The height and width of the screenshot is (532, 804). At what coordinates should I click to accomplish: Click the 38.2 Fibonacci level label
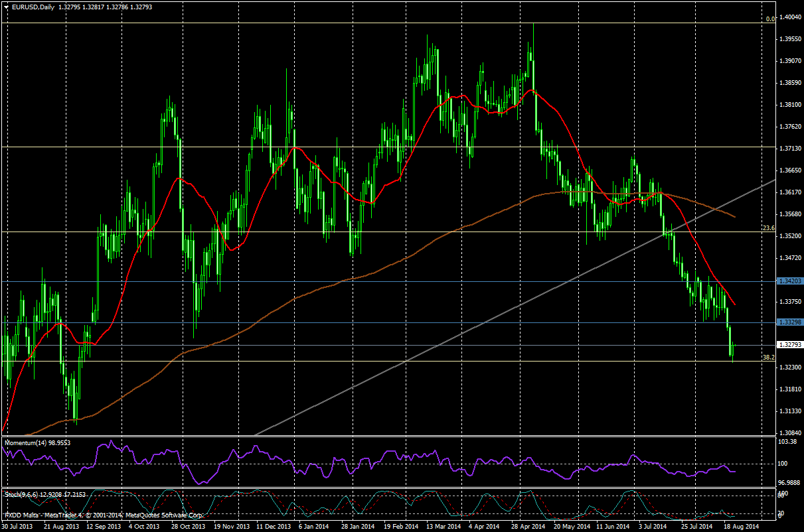(x=768, y=358)
